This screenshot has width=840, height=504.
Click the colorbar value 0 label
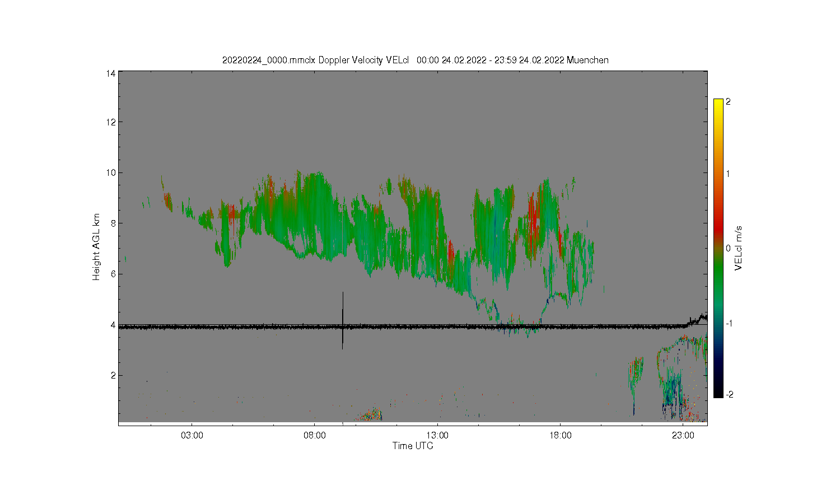728,248
